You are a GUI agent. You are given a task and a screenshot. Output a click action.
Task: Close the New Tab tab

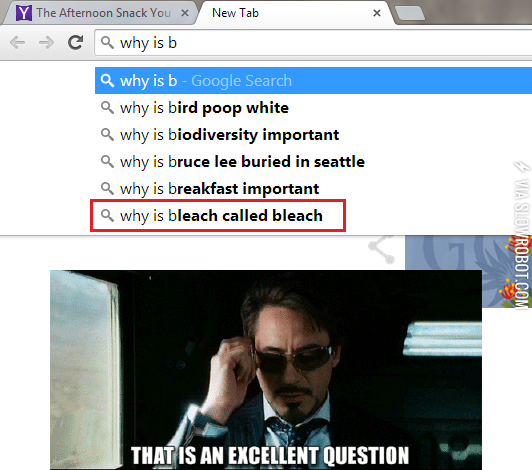[x=377, y=13]
